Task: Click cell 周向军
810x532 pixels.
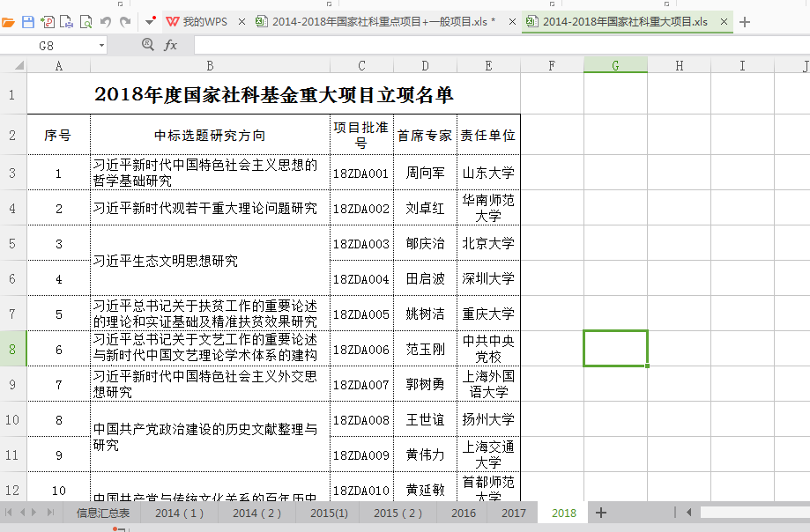Action: [425, 173]
